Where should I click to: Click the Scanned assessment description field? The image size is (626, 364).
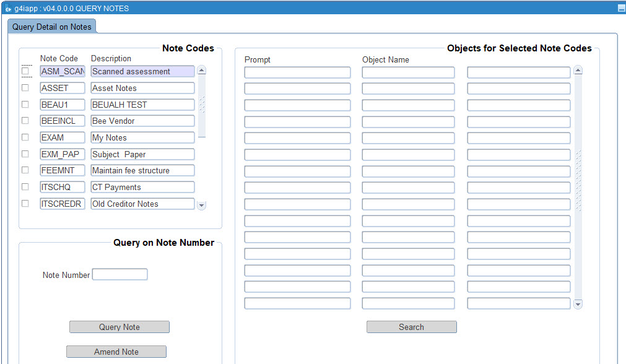tap(142, 71)
